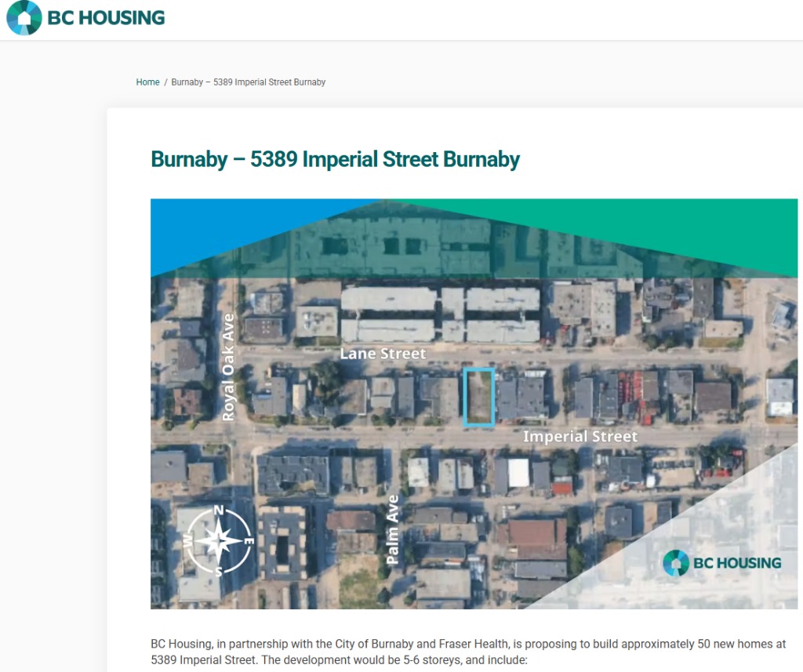Click the BC HOUSING wordmark in the header
The width and height of the screenshot is (803, 672).
[x=106, y=18]
